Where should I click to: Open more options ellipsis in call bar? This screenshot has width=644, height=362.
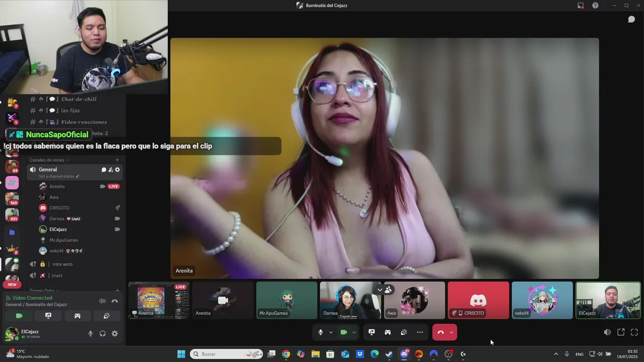tap(420, 332)
